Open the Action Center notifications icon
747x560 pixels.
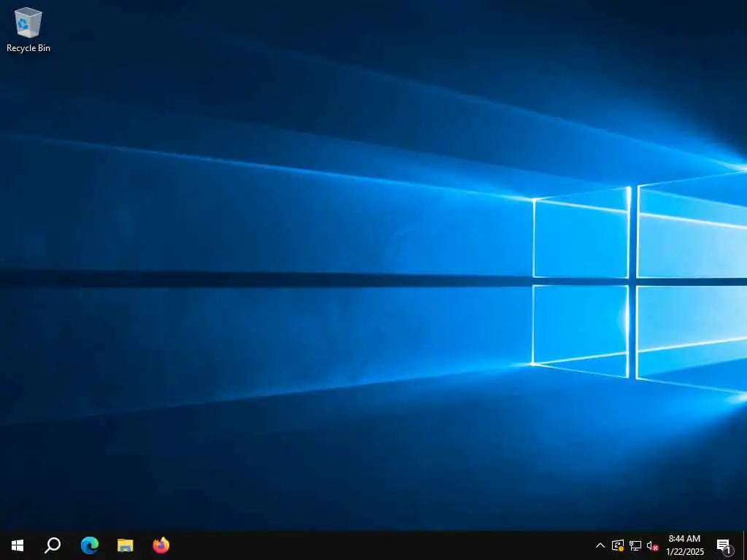724,546
